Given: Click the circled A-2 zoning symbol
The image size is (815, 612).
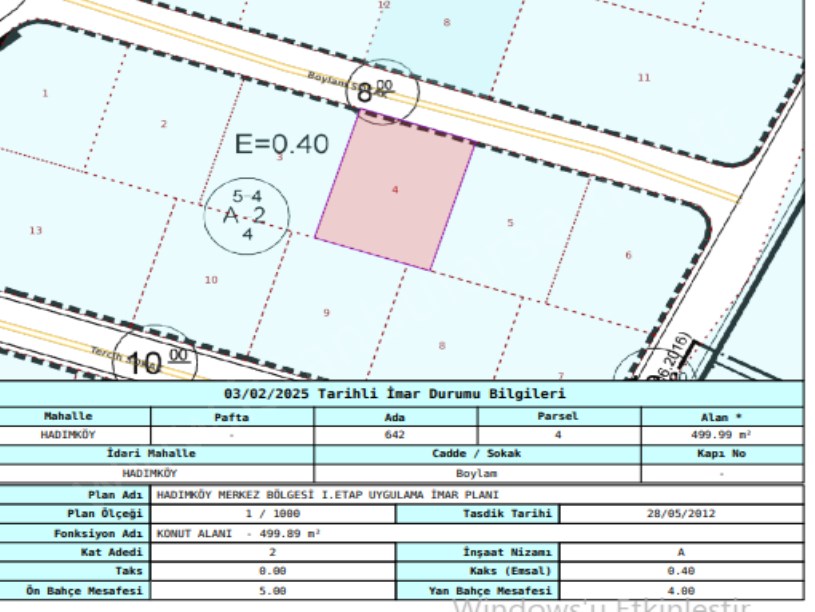Looking at the screenshot, I should [246, 215].
